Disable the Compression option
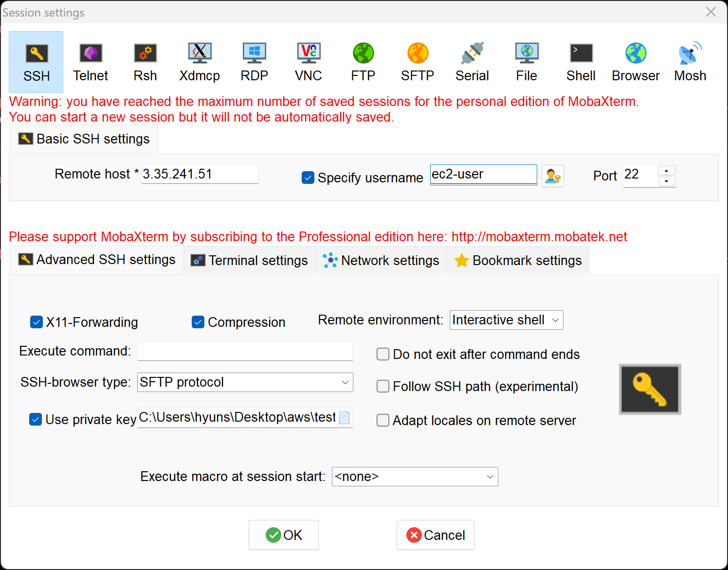 pos(198,322)
